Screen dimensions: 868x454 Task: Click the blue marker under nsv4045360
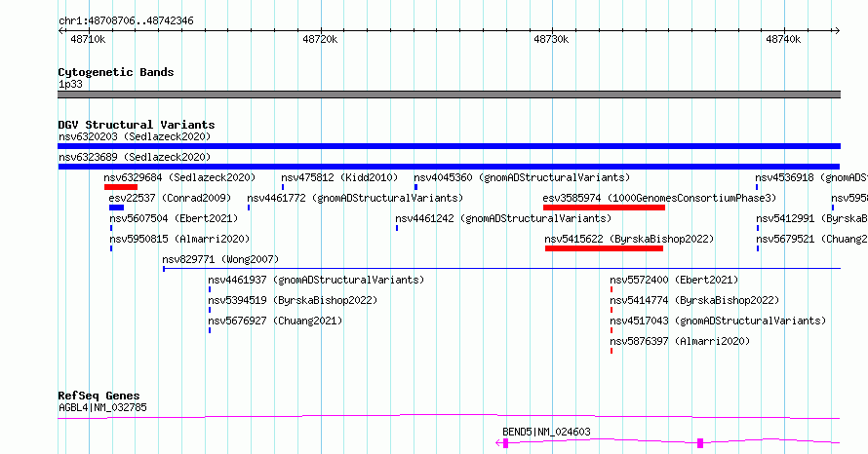pyautogui.click(x=415, y=187)
